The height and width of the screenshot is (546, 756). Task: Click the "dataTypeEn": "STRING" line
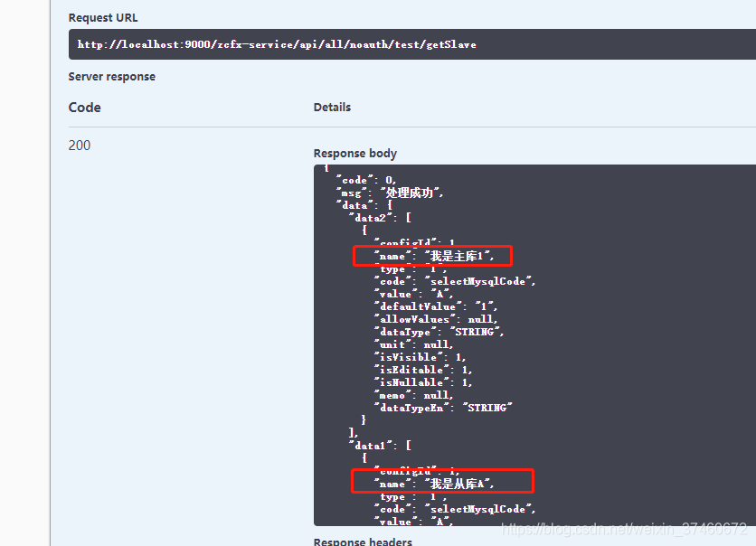(x=443, y=408)
